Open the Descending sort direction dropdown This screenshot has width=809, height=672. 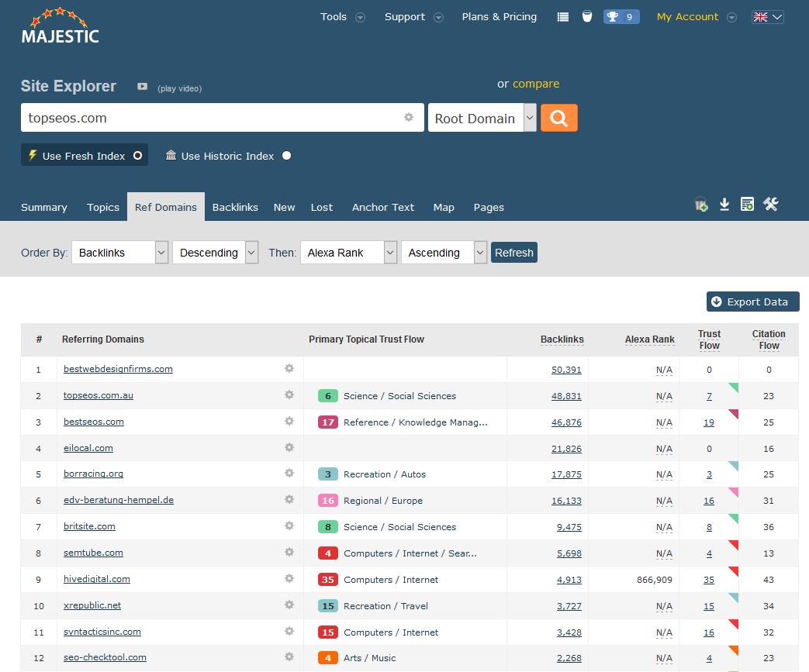215,252
